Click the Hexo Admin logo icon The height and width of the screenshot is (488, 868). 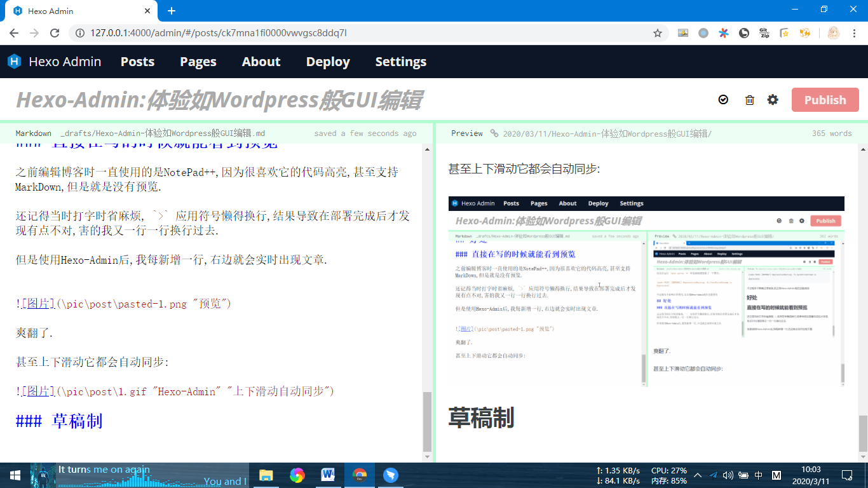point(15,62)
